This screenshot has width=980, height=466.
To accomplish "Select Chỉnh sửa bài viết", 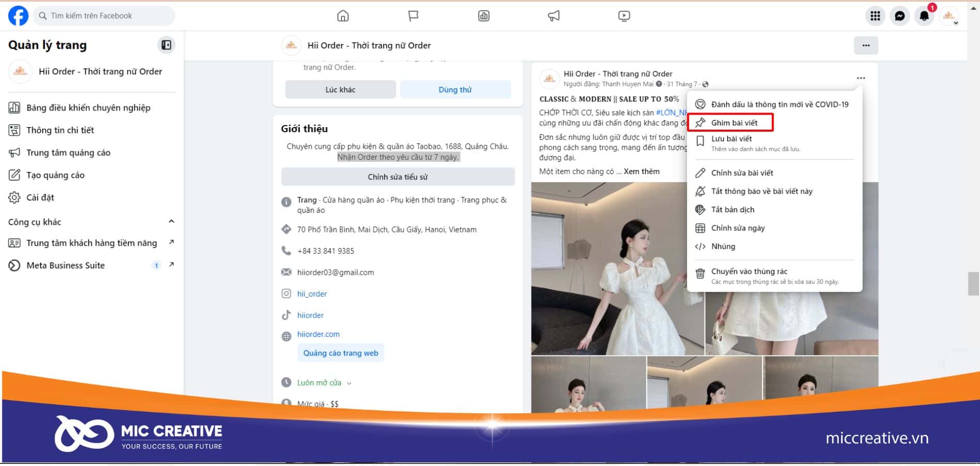I will pyautogui.click(x=774, y=173).
